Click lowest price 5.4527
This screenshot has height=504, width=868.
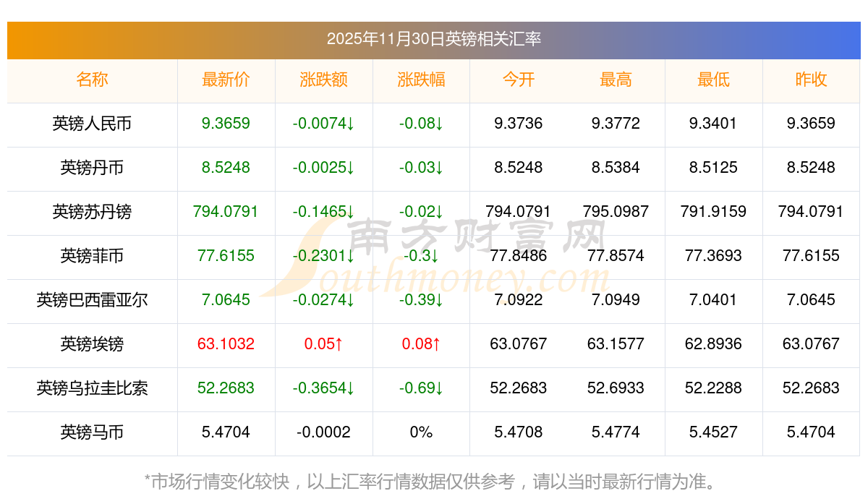pyautogui.click(x=713, y=432)
